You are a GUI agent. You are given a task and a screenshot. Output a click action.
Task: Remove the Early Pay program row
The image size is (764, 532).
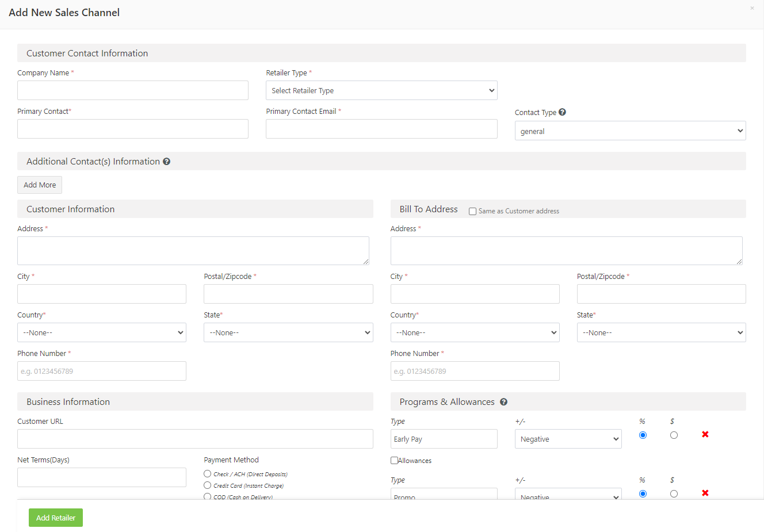tap(705, 434)
